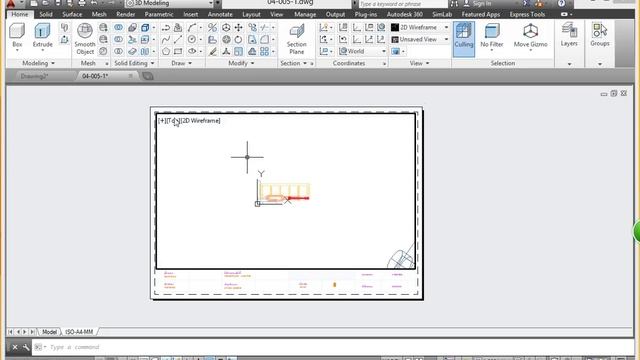Open the No Filter selection tool
Viewport: 640px width, 360px height.
click(x=491, y=36)
